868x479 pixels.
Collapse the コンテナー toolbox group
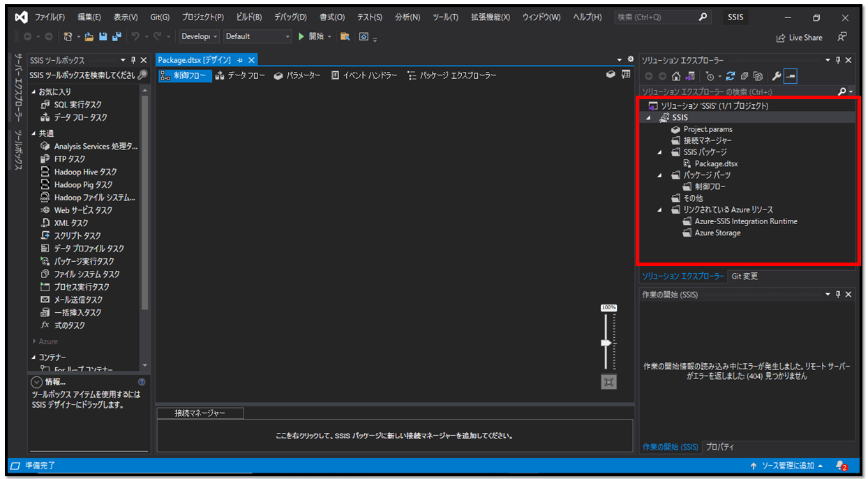click(33, 358)
